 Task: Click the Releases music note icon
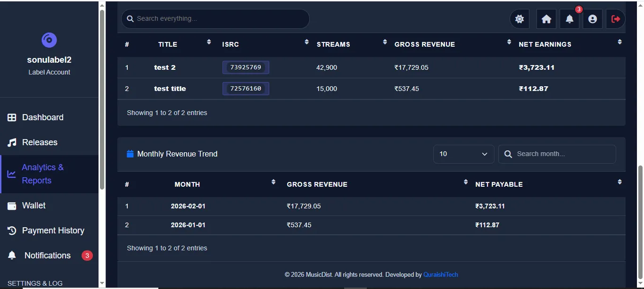point(12,142)
